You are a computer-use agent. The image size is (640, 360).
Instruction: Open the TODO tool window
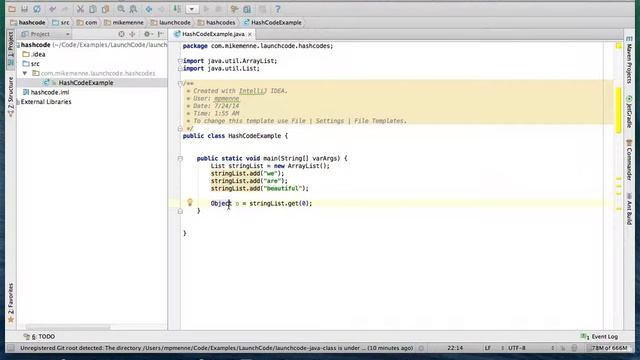39,337
